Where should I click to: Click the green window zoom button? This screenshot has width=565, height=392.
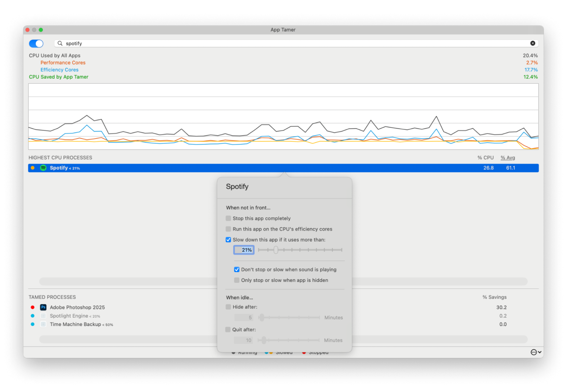point(41,30)
